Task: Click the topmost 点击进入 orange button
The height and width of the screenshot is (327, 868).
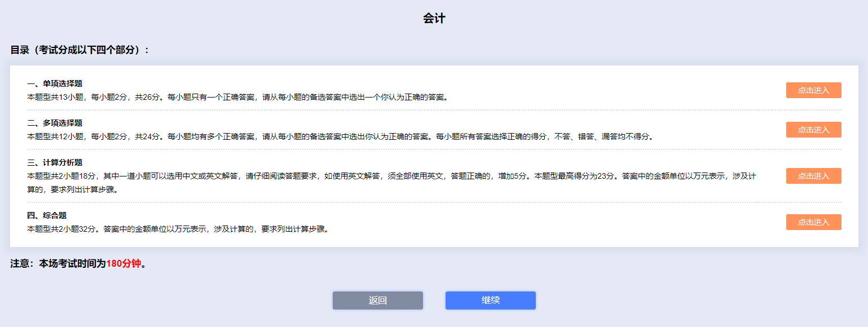Action: [x=813, y=90]
